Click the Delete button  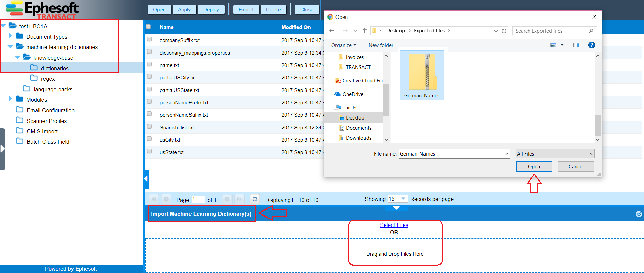pos(273,10)
